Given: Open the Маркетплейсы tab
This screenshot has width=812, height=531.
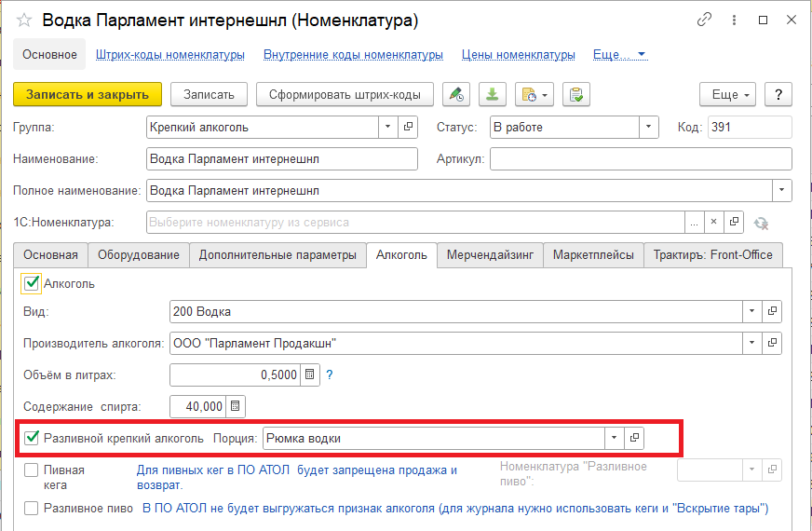Looking at the screenshot, I should [x=593, y=254].
